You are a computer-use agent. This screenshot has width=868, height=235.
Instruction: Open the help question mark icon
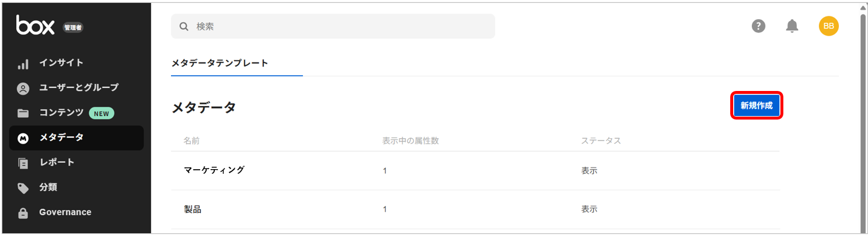pos(758,26)
